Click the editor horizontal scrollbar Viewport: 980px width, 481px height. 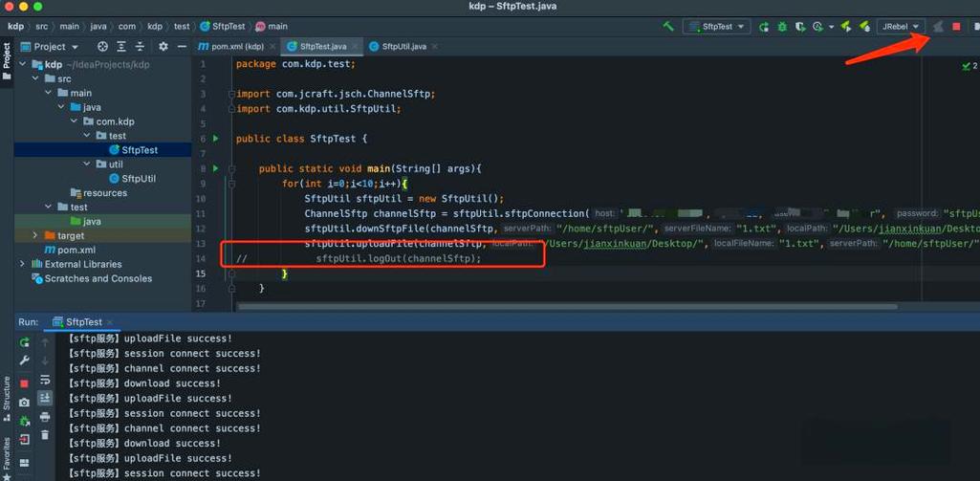564,307
